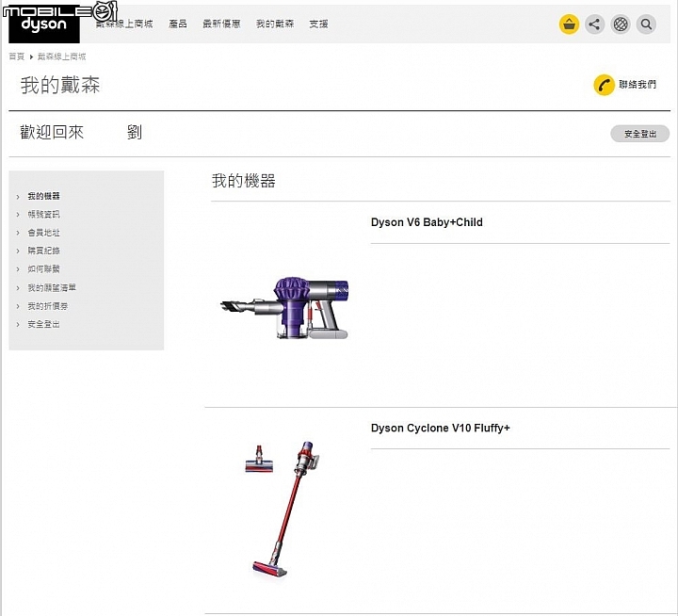Click the Dyson logo
This screenshot has width=678, height=616.
tap(44, 26)
